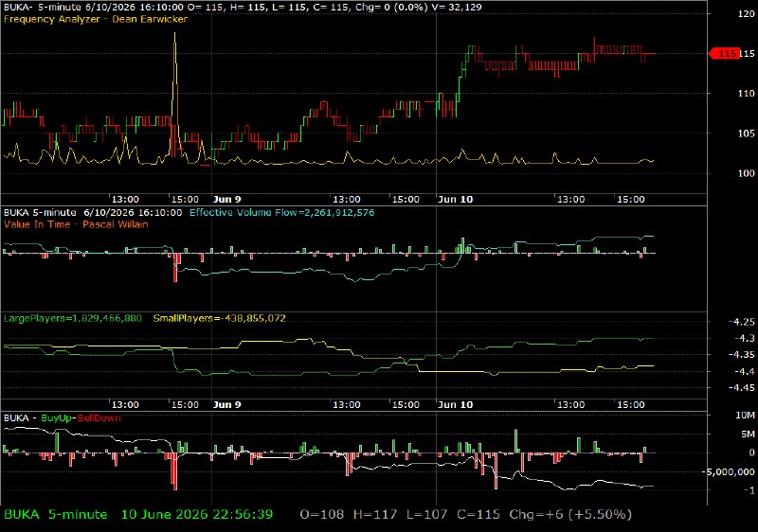Click the -4.4 axis label

click(x=744, y=371)
